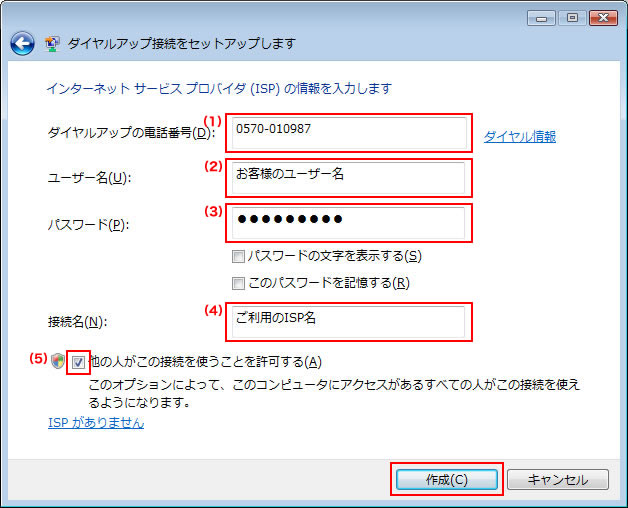This screenshot has width=628, height=508.
Task: Click the ダイヤルアップの電話番号(D) label
Action: (x=130, y=133)
